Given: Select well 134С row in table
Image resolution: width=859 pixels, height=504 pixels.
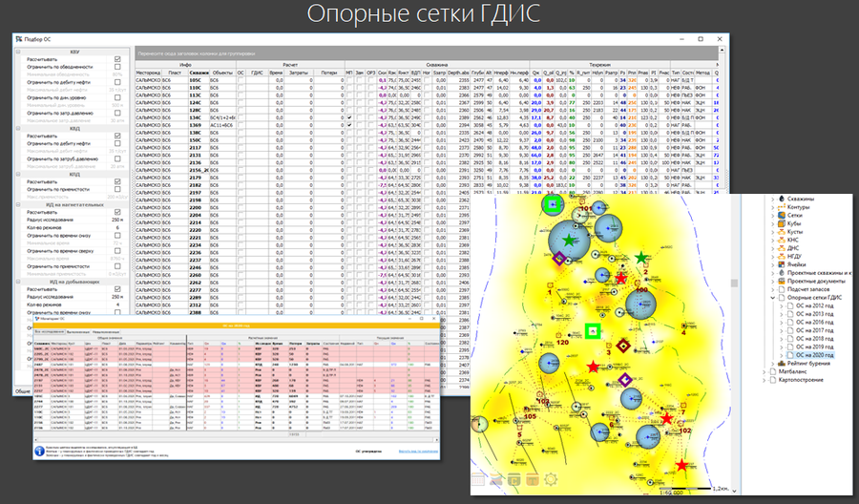Looking at the screenshot, I should (427, 117).
